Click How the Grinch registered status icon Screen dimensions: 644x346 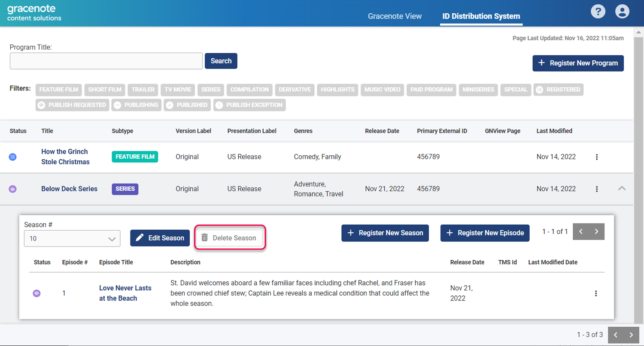click(13, 157)
